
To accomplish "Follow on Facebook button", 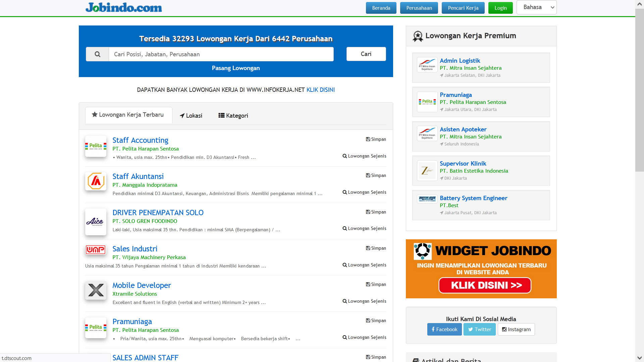I will click(x=444, y=329).
